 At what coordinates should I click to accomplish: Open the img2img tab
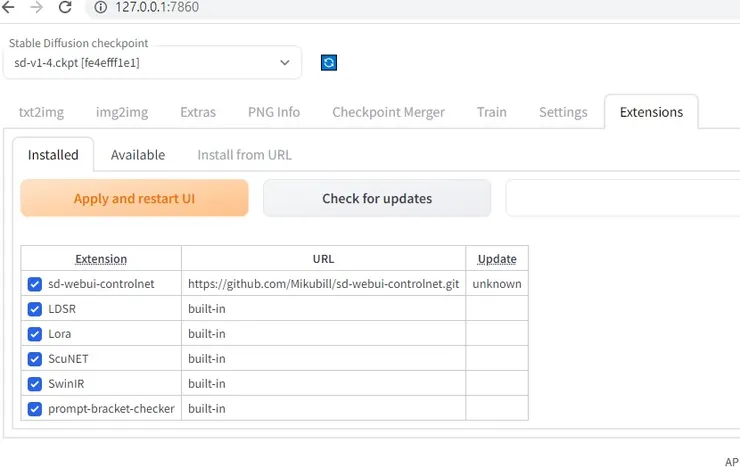pos(122,112)
